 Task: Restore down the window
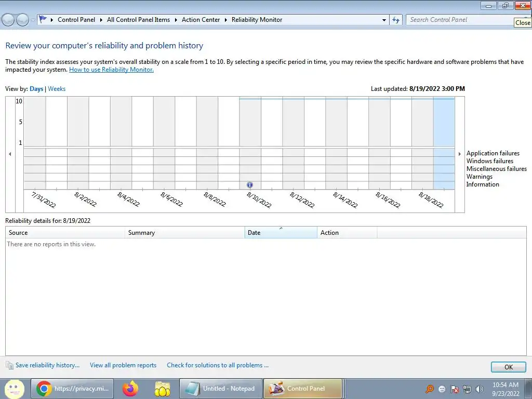pos(506,5)
